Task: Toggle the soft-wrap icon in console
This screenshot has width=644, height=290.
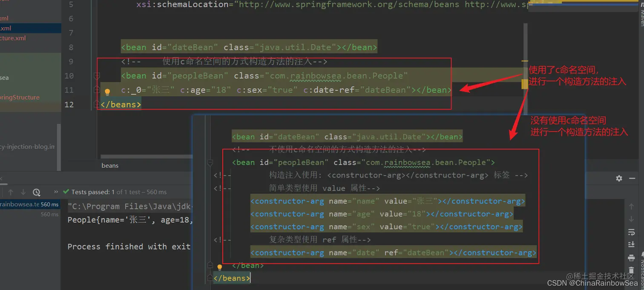Action: tap(631, 232)
